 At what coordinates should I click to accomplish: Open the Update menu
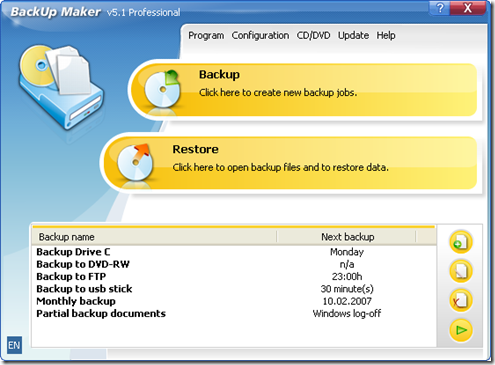353,35
